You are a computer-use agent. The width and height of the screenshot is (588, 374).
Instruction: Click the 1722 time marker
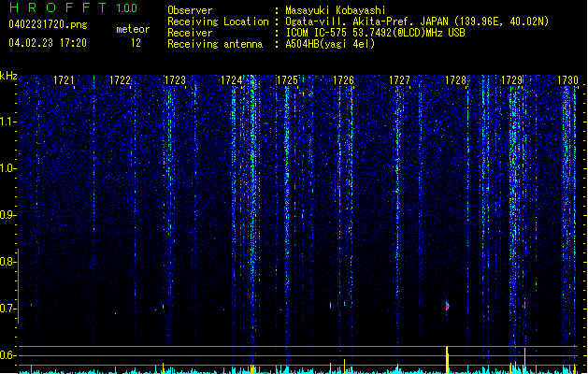tap(120, 80)
